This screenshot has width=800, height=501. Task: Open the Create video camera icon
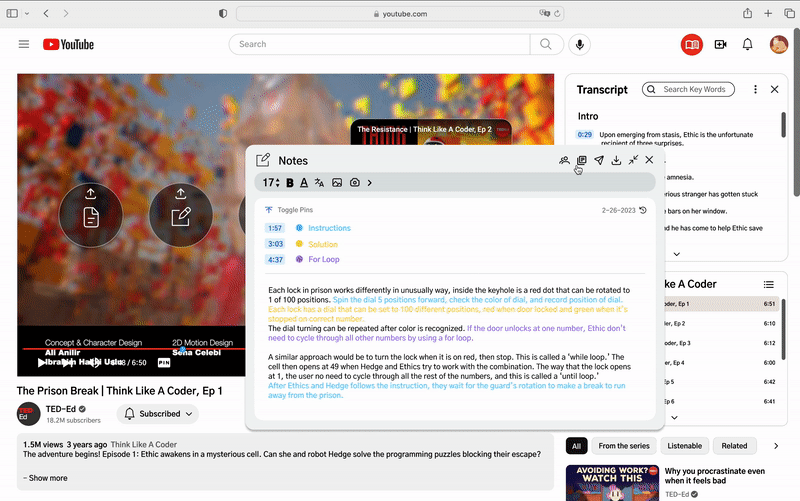pyautogui.click(x=720, y=45)
